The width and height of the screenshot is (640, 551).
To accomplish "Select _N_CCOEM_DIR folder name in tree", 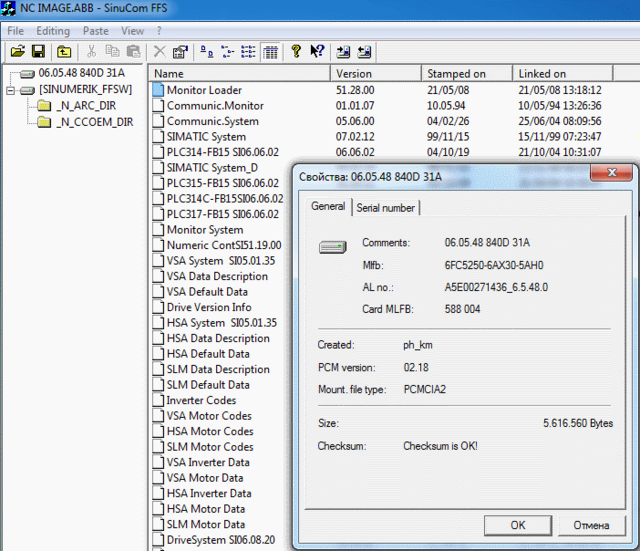I will tap(95, 122).
